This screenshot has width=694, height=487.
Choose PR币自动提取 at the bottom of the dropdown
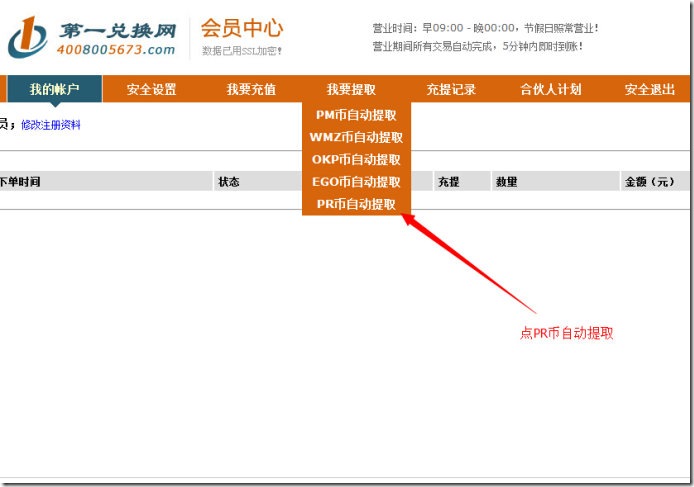pos(356,204)
